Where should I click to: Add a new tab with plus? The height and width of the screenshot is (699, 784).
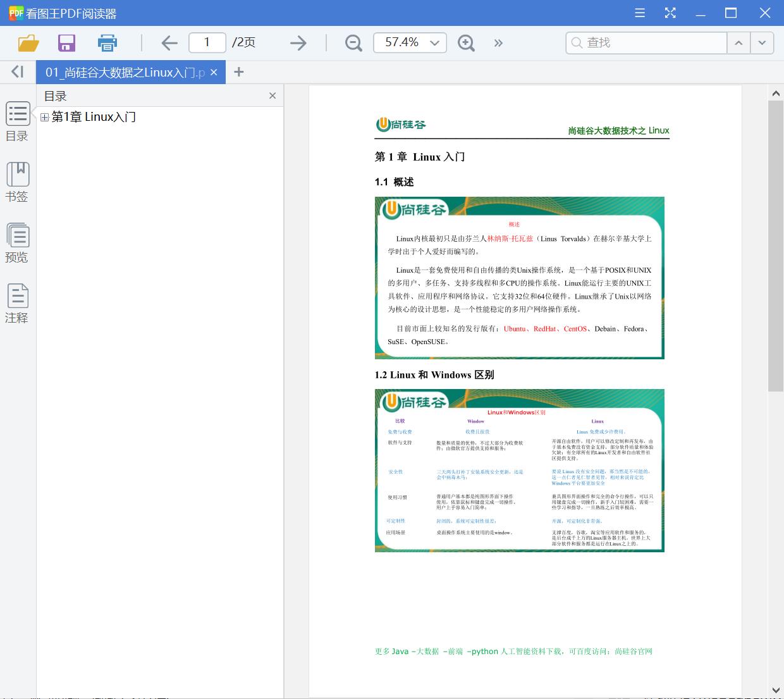click(238, 72)
